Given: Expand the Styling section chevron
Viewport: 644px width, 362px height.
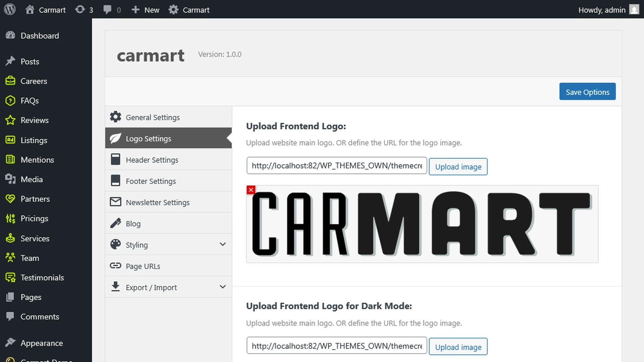Looking at the screenshot, I should [x=223, y=244].
